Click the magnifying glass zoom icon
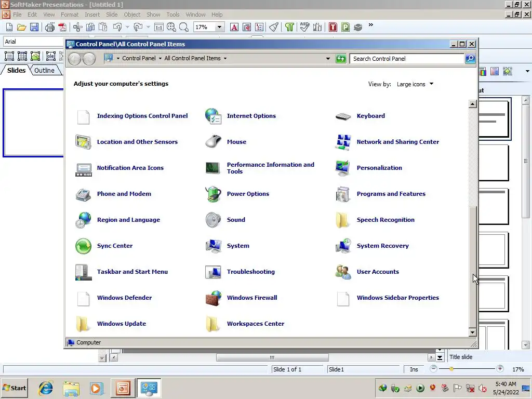This screenshot has width=532, height=399. (183, 27)
